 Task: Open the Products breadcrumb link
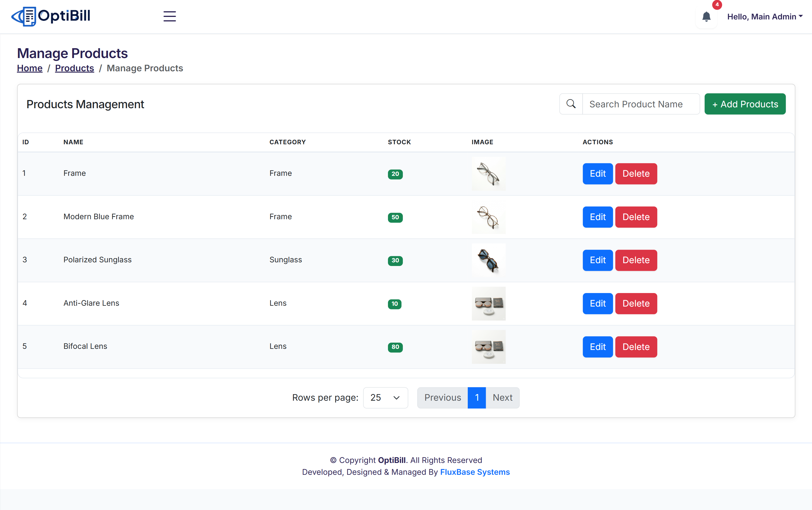(74, 68)
